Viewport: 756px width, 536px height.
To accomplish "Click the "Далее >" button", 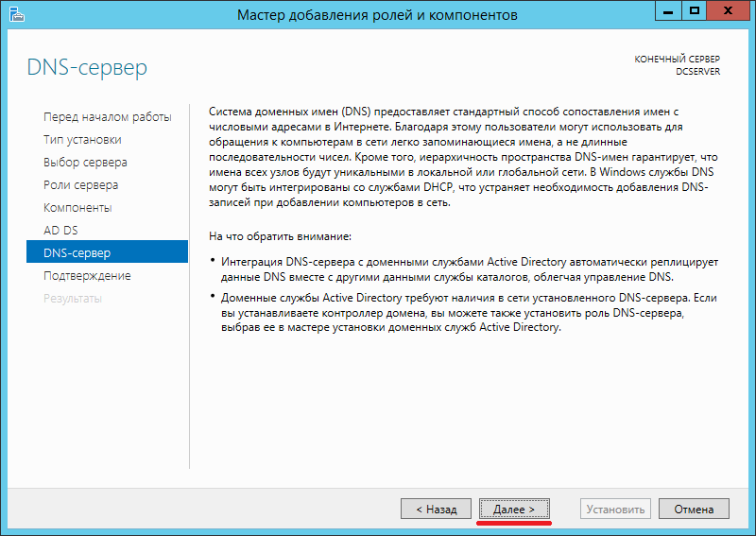I will point(514,509).
